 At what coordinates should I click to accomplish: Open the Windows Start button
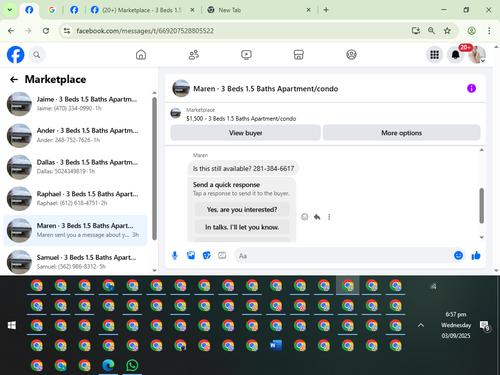tap(12, 325)
